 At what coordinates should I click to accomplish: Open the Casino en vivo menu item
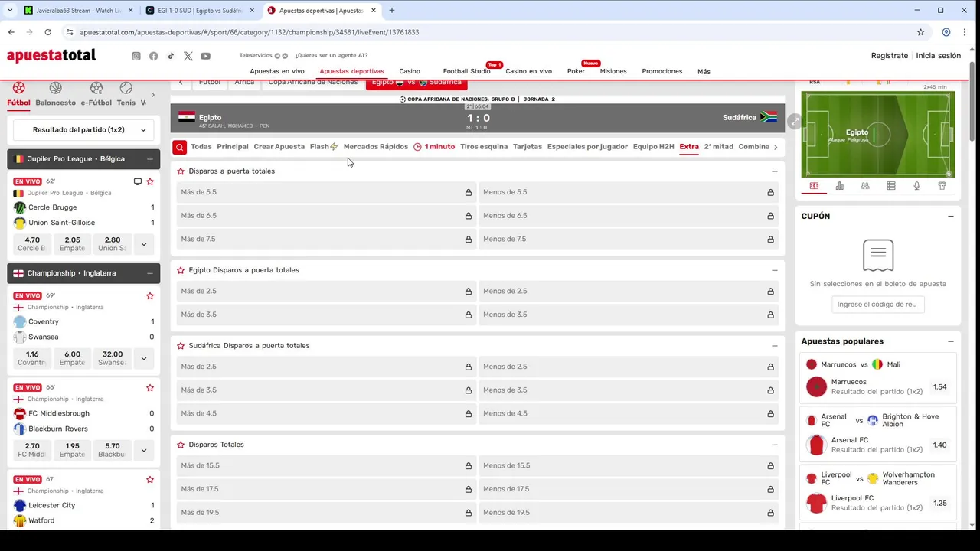[x=528, y=71]
